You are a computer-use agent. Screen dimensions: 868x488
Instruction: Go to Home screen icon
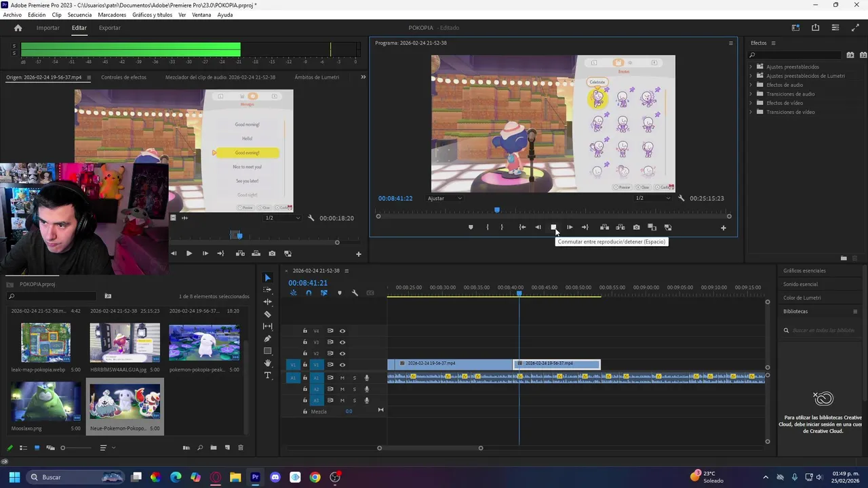click(x=18, y=28)
